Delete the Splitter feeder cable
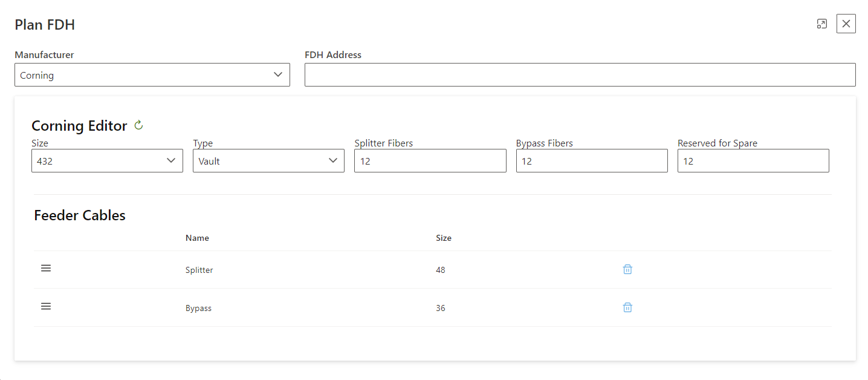Screen dimensions: 868x380 (627, 269)
